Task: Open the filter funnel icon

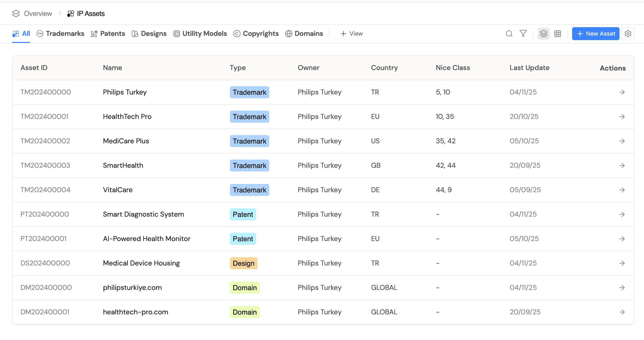Action: pyautogui.click(x=523, y=34)
